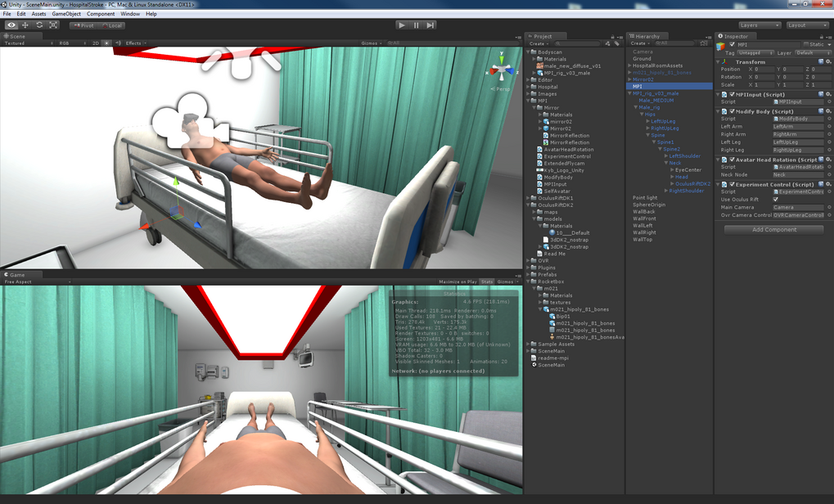The width and height of the screenshot is (834, 504).
Task: Open the settings gear on the Transform component
Action: pos(829,61)
